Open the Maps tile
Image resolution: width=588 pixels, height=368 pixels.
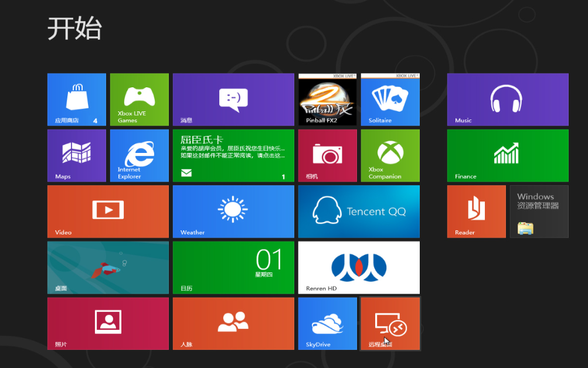tap(77, 155)
